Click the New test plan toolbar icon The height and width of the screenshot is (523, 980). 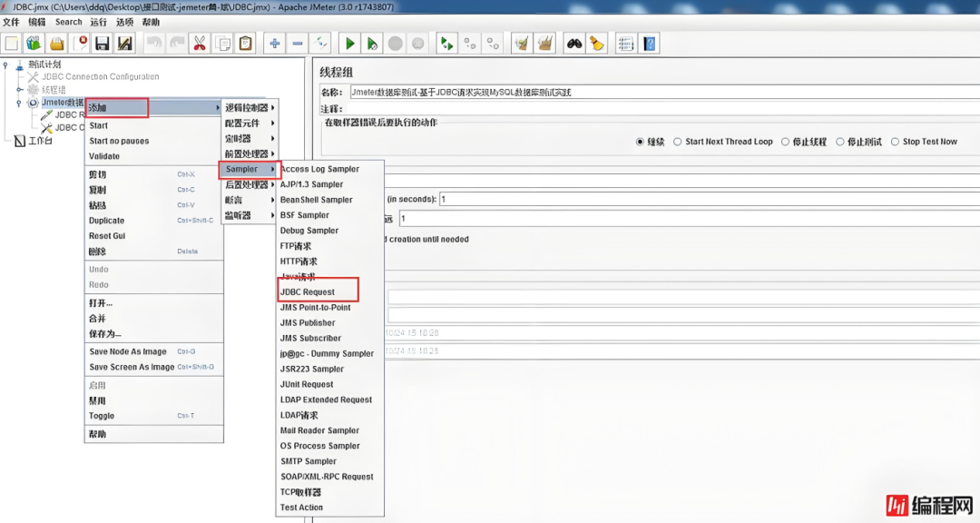pos(11,44)
